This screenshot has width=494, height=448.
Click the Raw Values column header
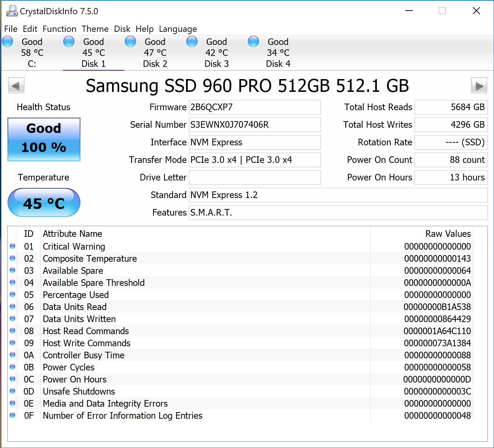448,234
